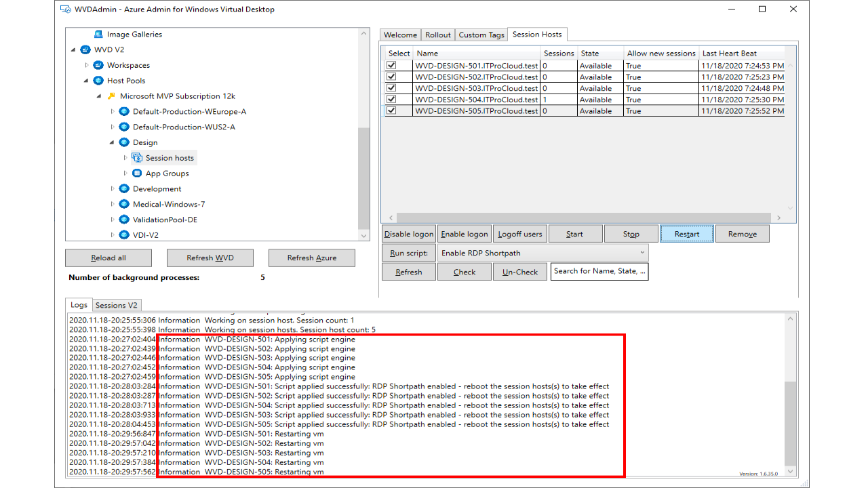This screenshot has height=488, width=868.
Task: Expand the Default-Production-WEurope-A node
Action: (113, 111)
